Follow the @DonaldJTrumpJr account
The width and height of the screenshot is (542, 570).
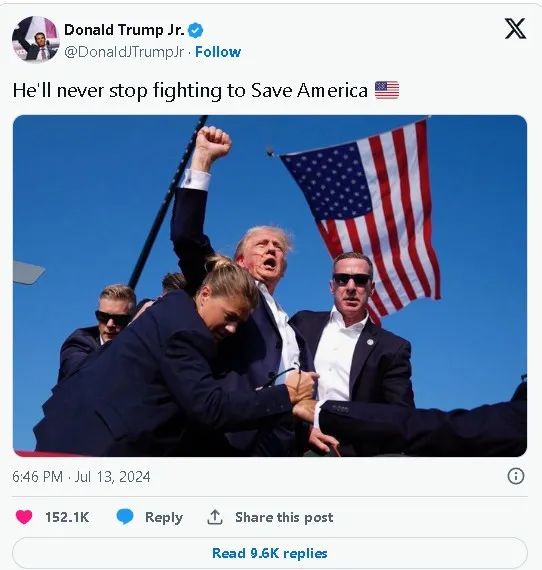(x=218, y=52)
